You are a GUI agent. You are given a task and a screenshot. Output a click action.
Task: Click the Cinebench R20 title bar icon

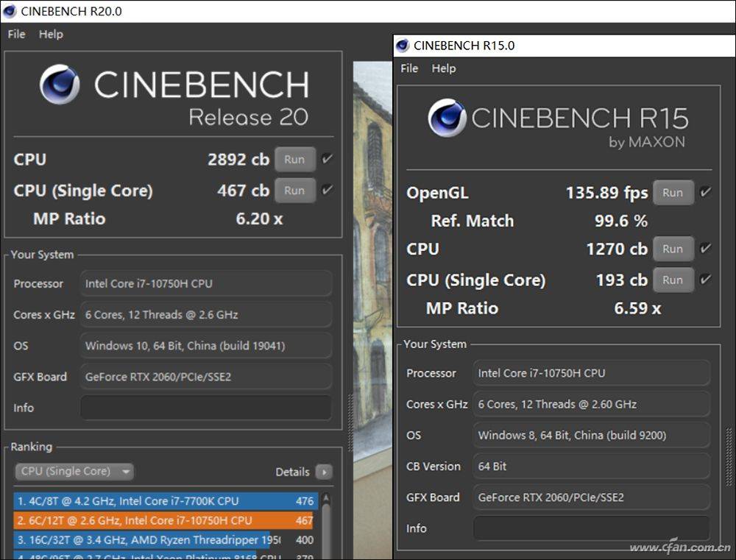coord(11,11)
